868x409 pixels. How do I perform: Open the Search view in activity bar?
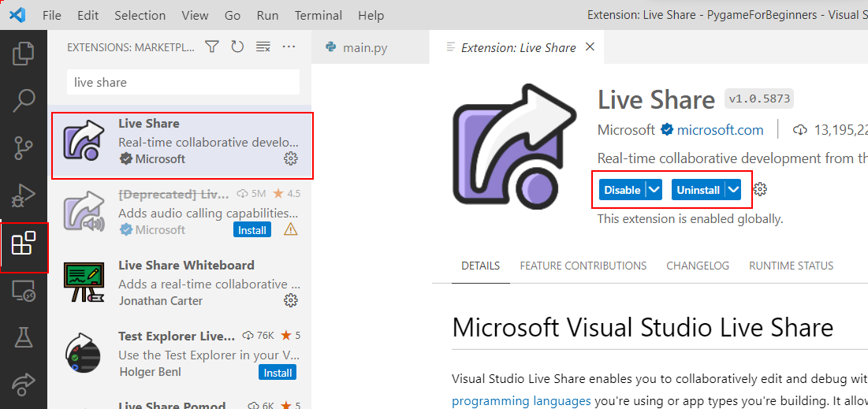(x=23, y=101)
